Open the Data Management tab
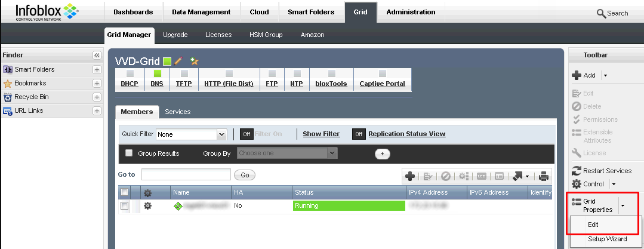This screenshot has width=644, height=249. click(x=201, y=13)
